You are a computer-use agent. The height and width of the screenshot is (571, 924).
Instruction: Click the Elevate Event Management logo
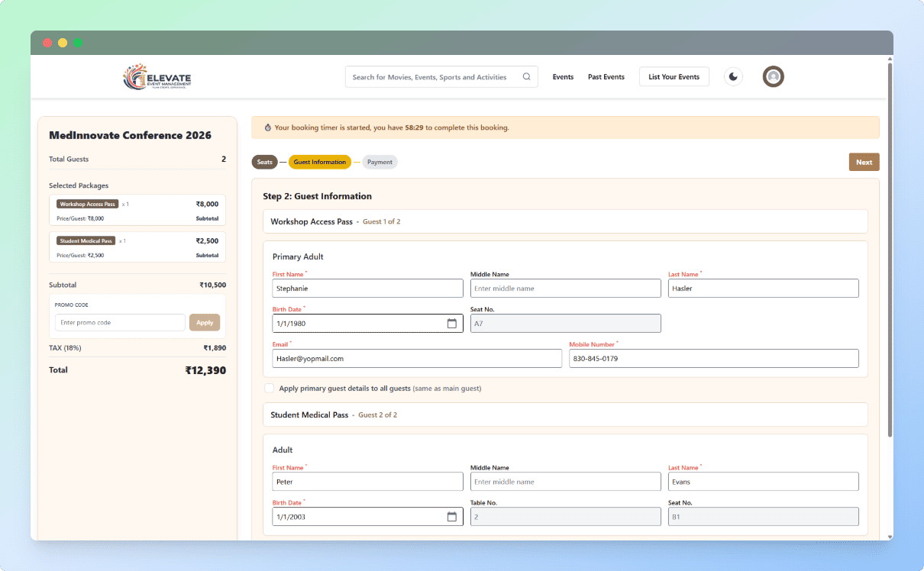click(157, 76)
